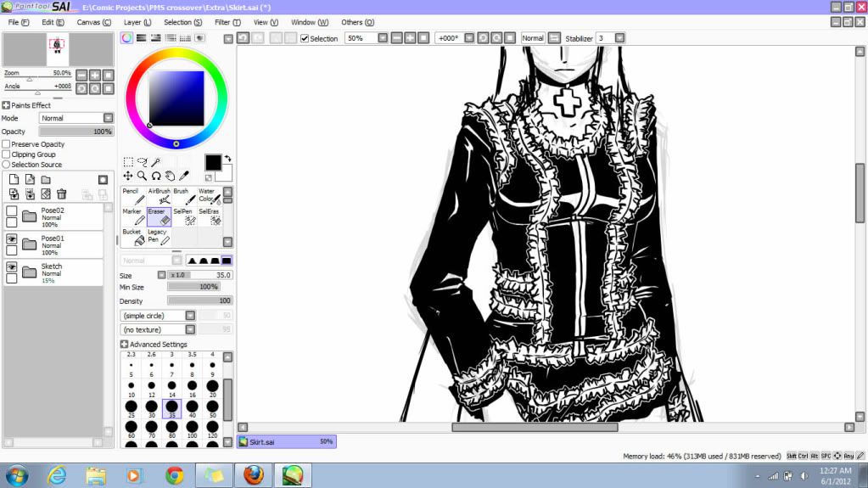This screenshot has width=868, height=488.
Task: Pick the 10 brush size preset
Action: [132, 389]
